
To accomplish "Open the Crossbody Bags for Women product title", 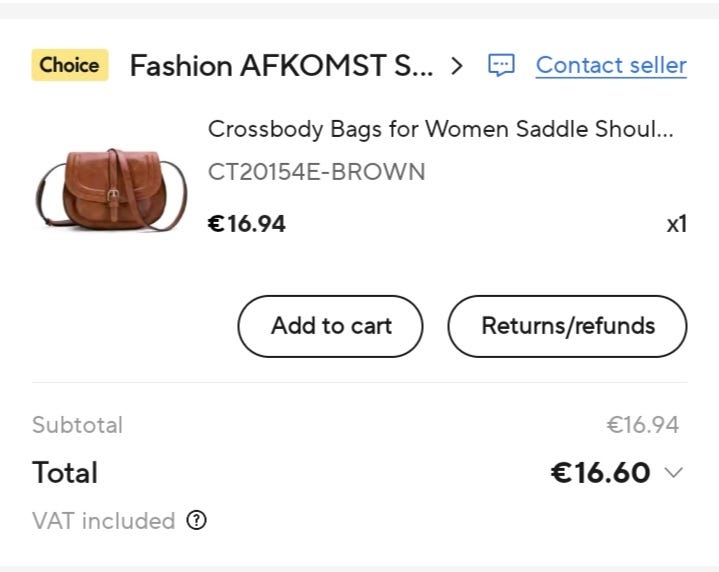I will pyautogui.click(x=440, y=130).
